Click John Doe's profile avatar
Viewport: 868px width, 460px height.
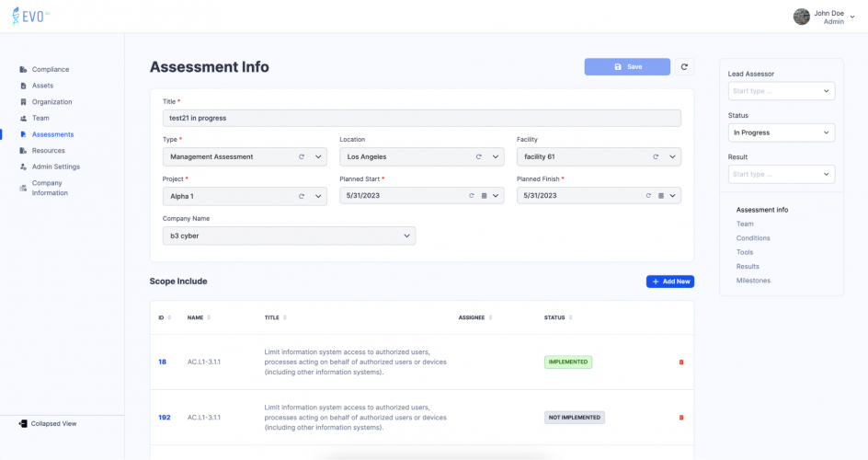click(x=802, y=17)
